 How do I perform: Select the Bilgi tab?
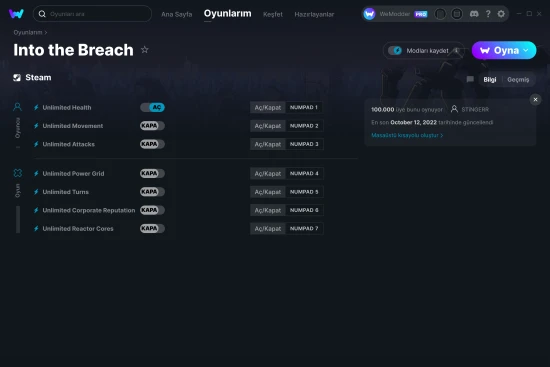[490, 80]
